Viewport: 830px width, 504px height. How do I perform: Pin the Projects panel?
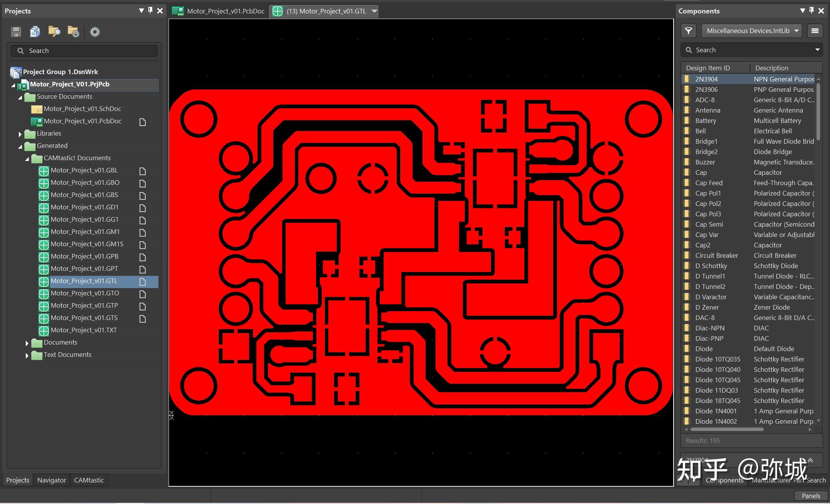tap(150, 11)
